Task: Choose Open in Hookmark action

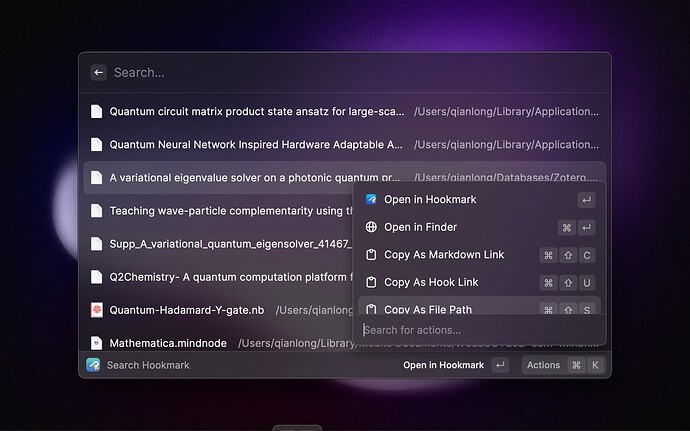Action: [x=480, y=199]
